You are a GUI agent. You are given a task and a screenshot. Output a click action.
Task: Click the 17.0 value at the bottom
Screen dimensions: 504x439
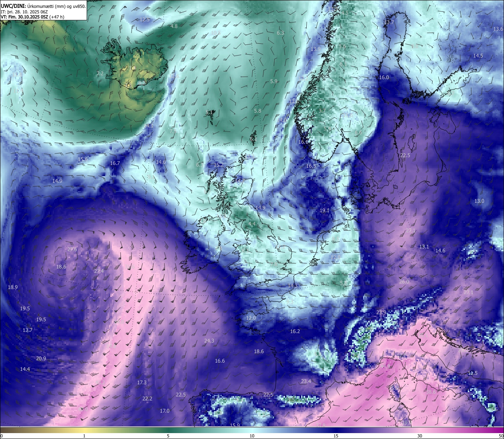point(165,411)
